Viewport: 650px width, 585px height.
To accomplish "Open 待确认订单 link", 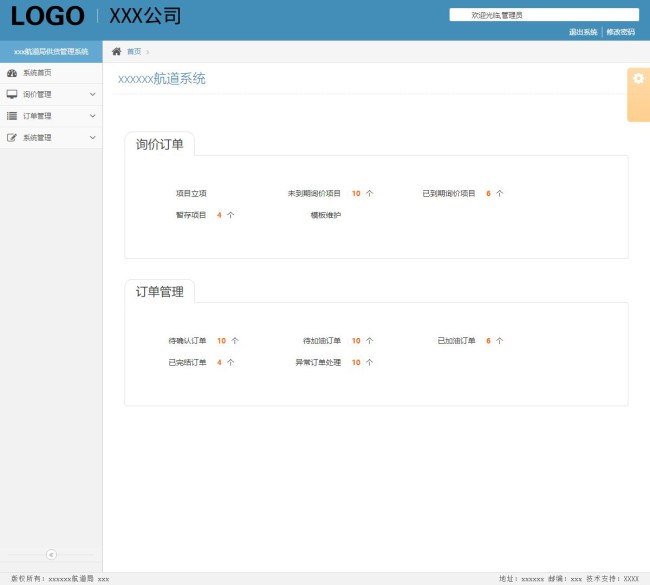I will (x=187, y=341).
